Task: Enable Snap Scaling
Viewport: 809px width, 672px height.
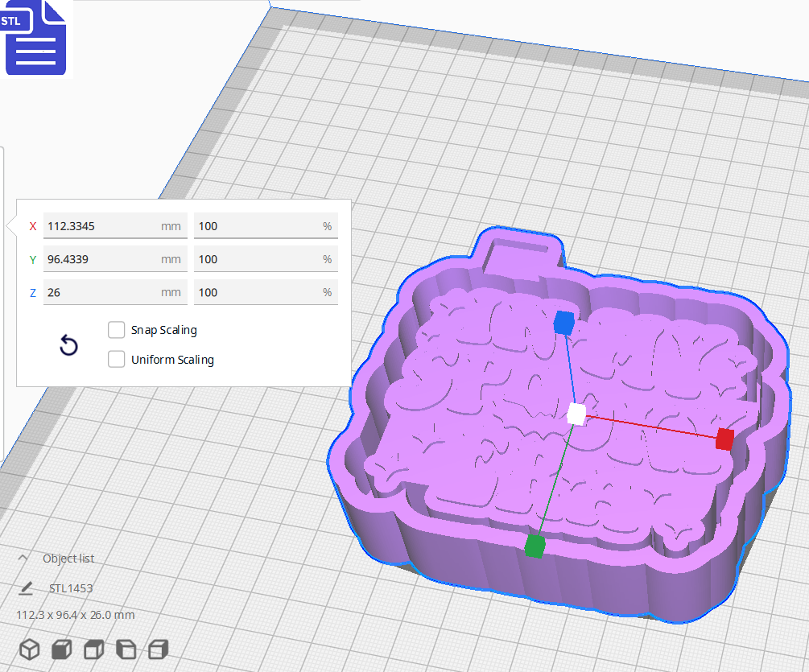Action: [x=116, y=329]
